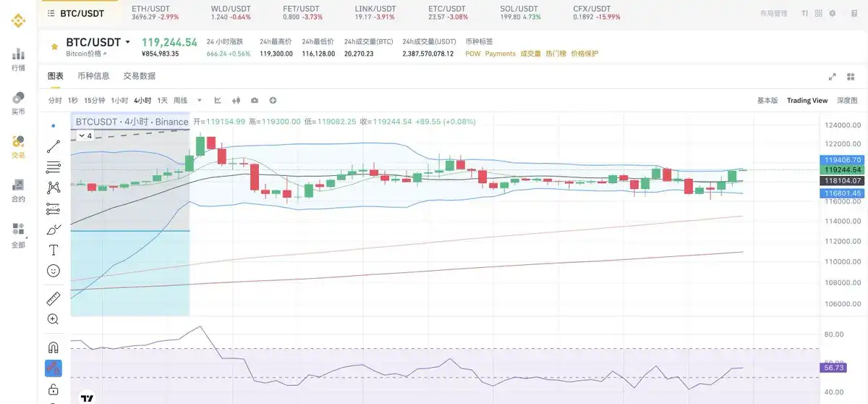Click the zoom-in magnifier tool
The image size is (868, 404).
click(54, 319)
